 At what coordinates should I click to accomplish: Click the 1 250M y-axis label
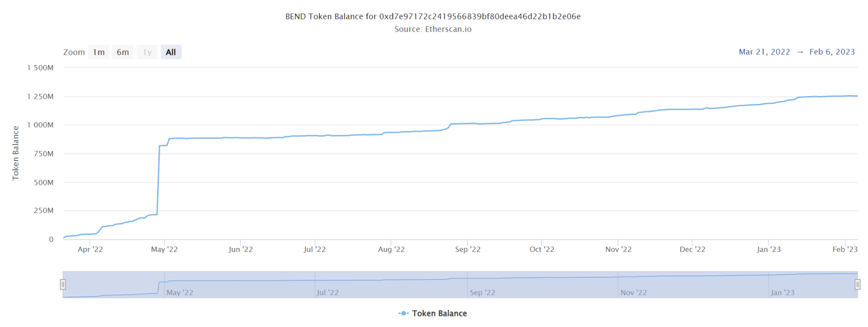(x=40, y=97)
